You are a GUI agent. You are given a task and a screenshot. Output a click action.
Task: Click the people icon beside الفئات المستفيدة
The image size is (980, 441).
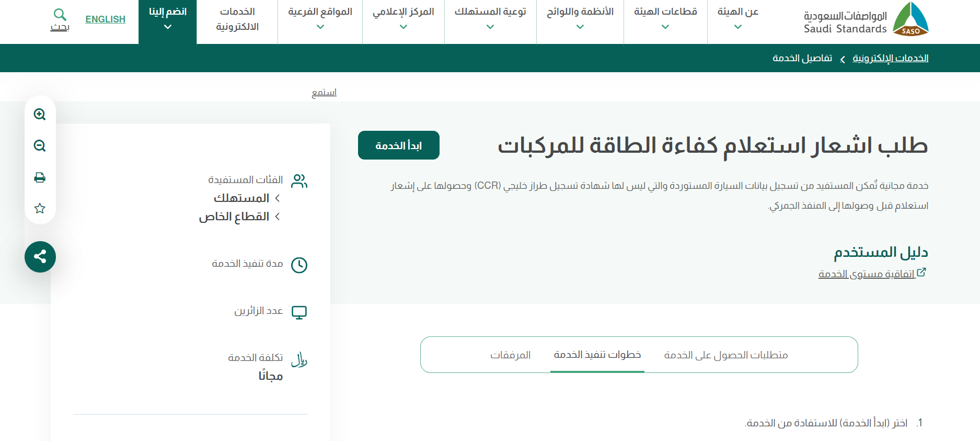pyautogui.click(x=299, y=181)
